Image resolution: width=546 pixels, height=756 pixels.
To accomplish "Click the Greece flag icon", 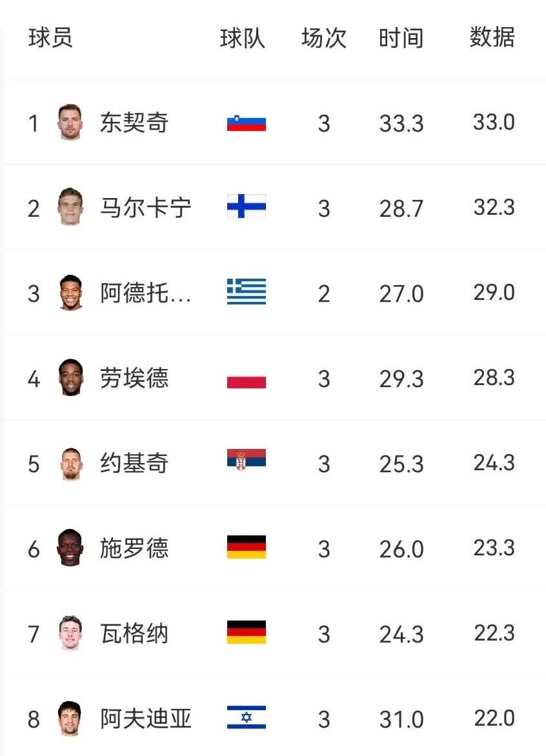I will (247, 293).
